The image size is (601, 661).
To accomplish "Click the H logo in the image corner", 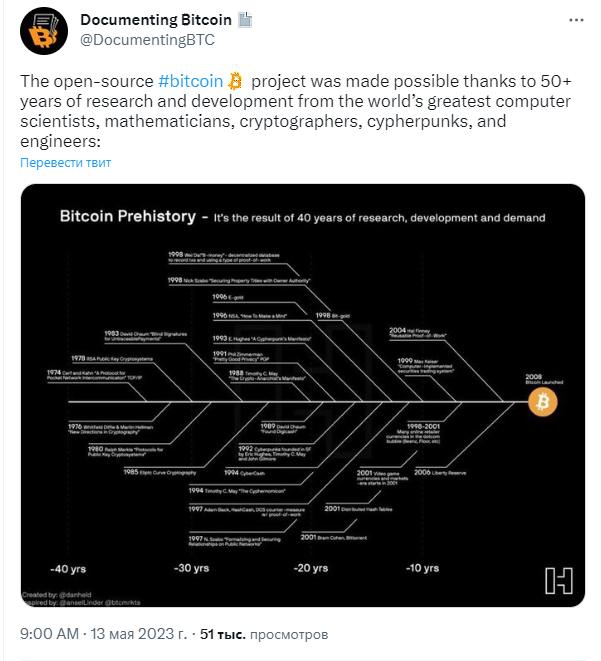I will (x=558, y=580).
